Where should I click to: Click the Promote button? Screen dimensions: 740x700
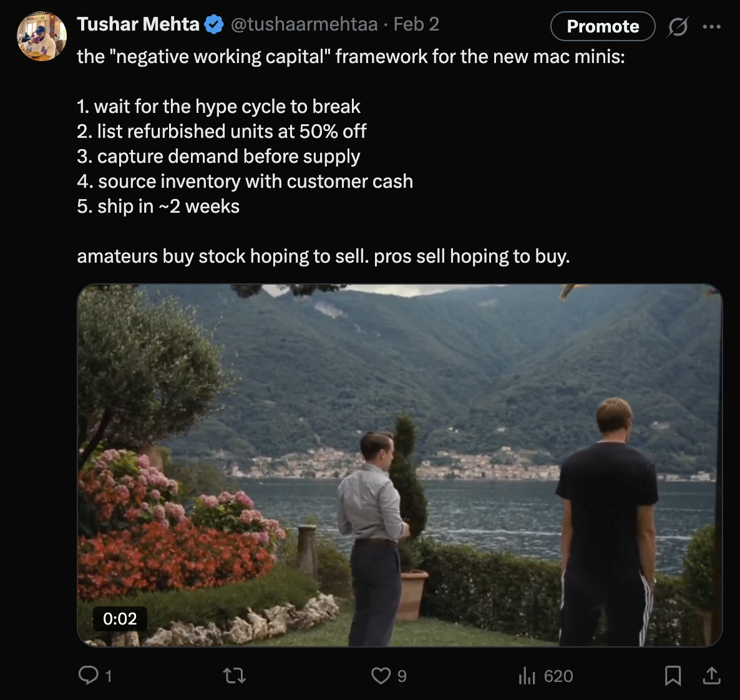pyautogui.click(x=603, y=26)
